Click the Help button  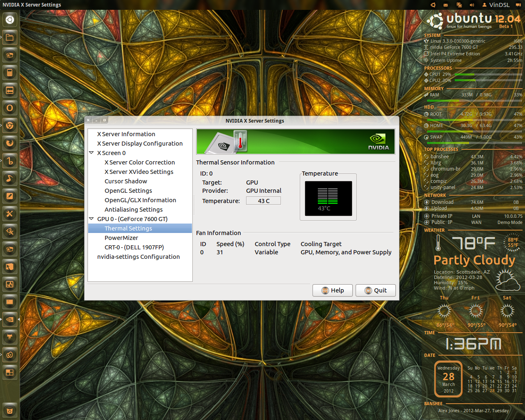(x=333, y=290)
